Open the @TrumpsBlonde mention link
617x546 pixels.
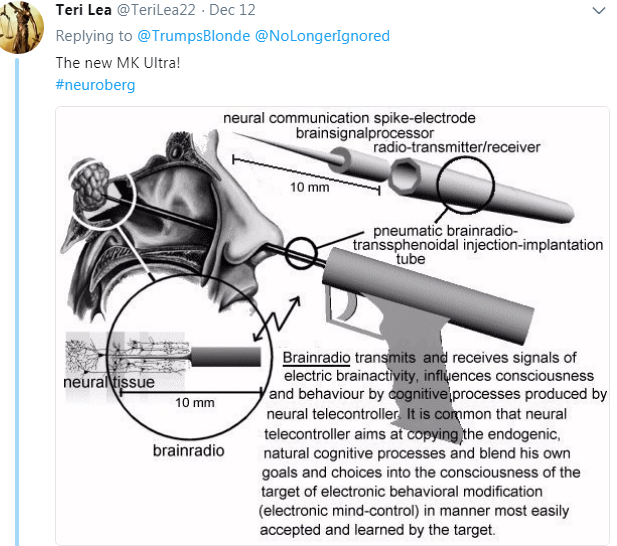coord(194,36)
